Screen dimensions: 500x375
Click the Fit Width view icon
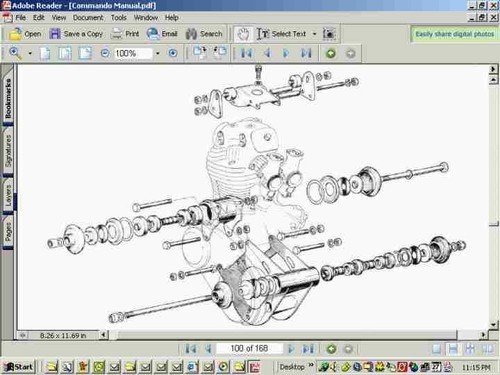coord(85,53)
